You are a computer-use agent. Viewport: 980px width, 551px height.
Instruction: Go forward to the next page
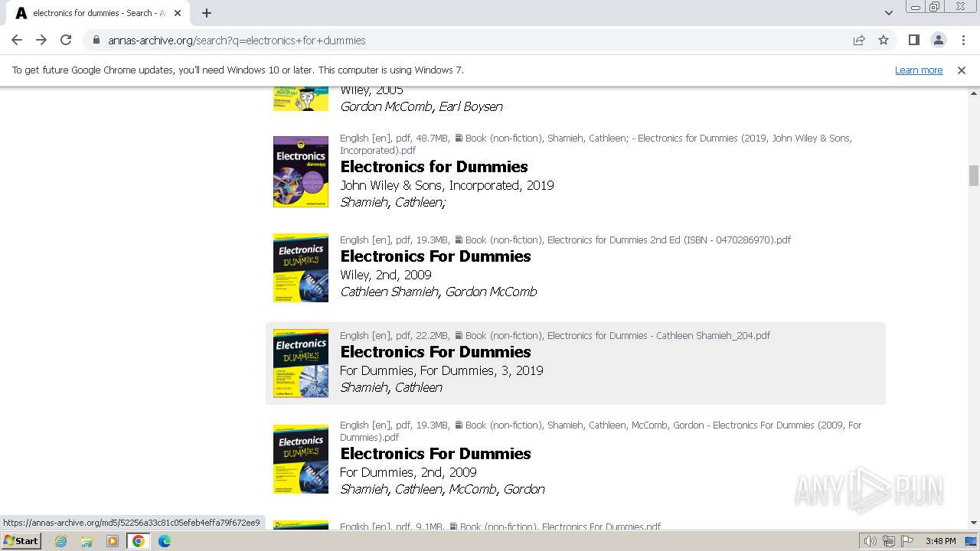pos(41,40)
